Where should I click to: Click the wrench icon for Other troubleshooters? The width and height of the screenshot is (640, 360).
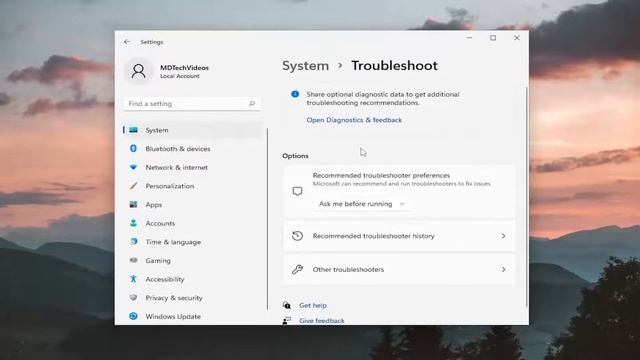pyautogui.click(x=298, y=269)
